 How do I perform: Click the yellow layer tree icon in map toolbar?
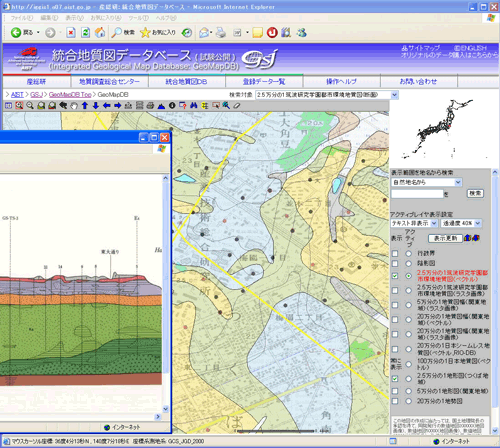coord(205,106)
